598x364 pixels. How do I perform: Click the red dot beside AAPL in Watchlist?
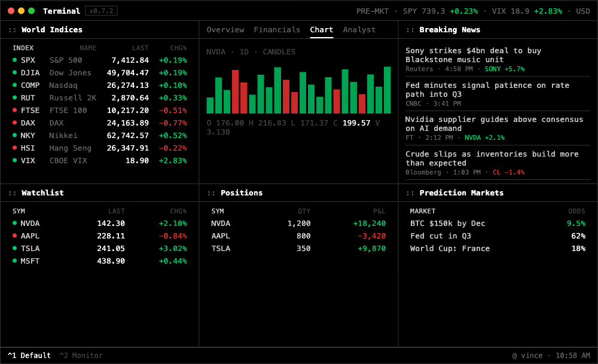coord(14,235)
